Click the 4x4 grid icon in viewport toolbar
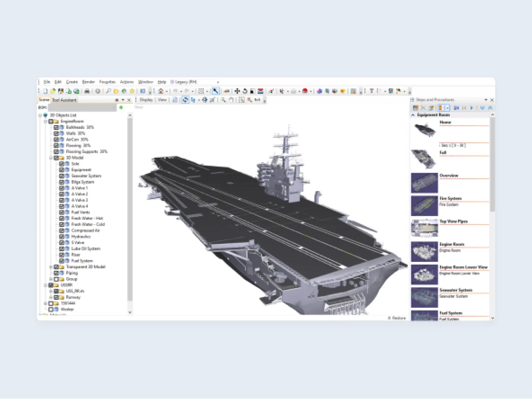532x399 pixels. point(257,100)
